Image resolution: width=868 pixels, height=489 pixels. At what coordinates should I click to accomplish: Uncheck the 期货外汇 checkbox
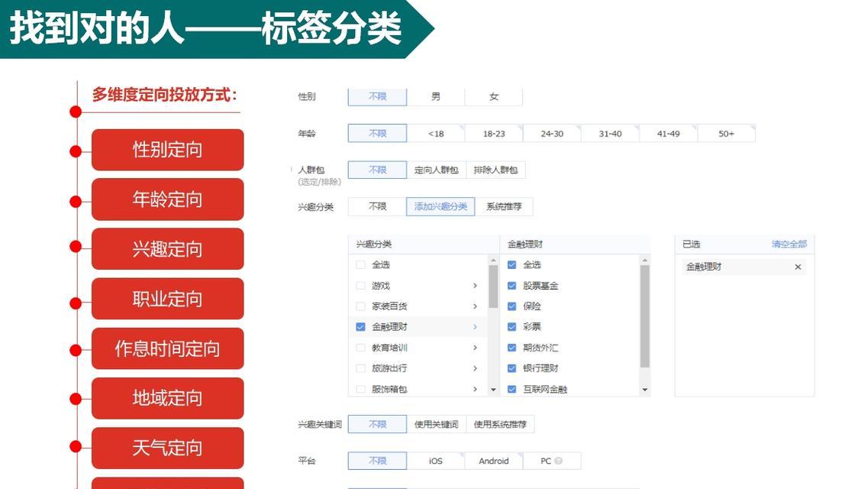click(x=512, y=348)
